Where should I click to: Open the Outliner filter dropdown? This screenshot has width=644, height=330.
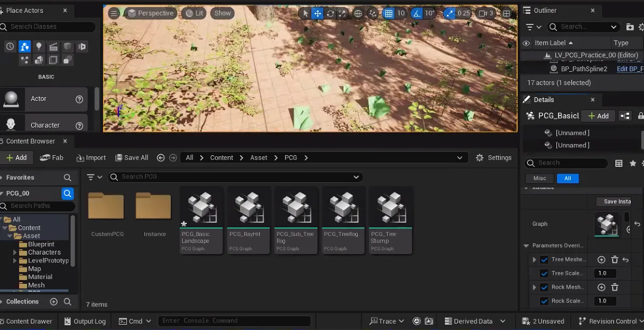coord(533,27)
